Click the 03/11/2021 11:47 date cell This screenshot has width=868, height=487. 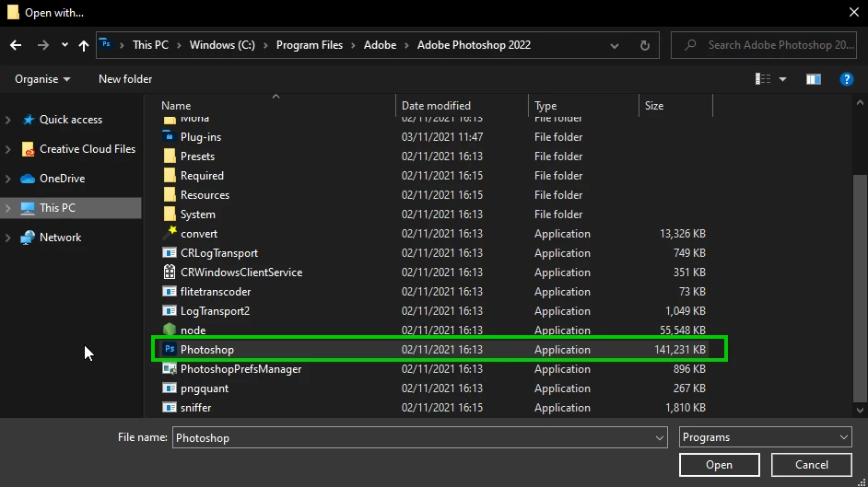[442, 136]
